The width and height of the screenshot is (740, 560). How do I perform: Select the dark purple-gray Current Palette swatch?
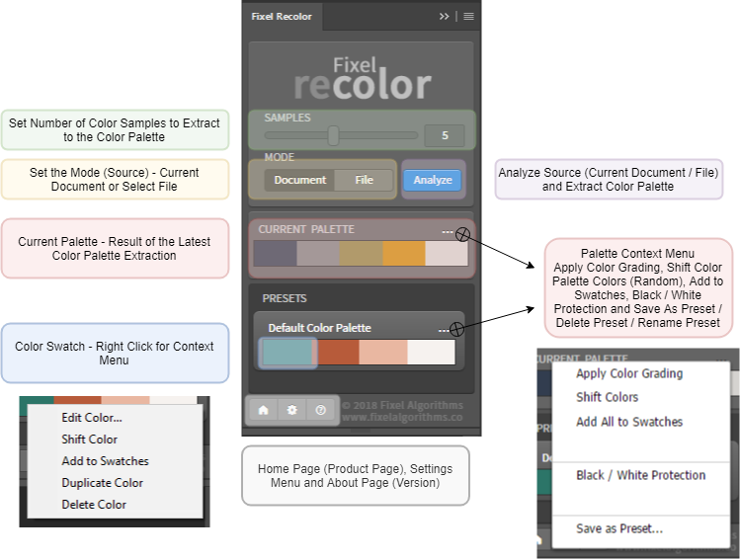point(275,254)
